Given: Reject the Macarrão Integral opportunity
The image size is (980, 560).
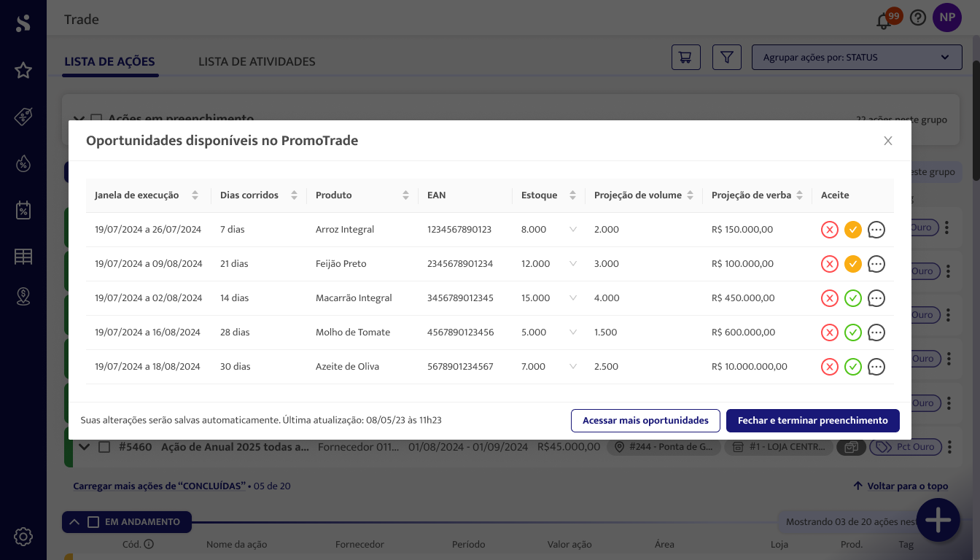Looking at the screenshot, I should [830, 298].
